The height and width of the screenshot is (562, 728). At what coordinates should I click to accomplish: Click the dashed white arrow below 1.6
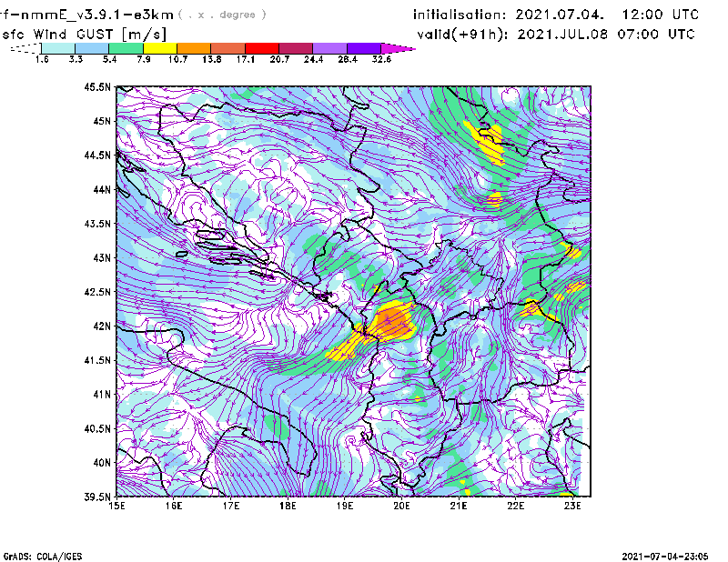click(25, 48)
